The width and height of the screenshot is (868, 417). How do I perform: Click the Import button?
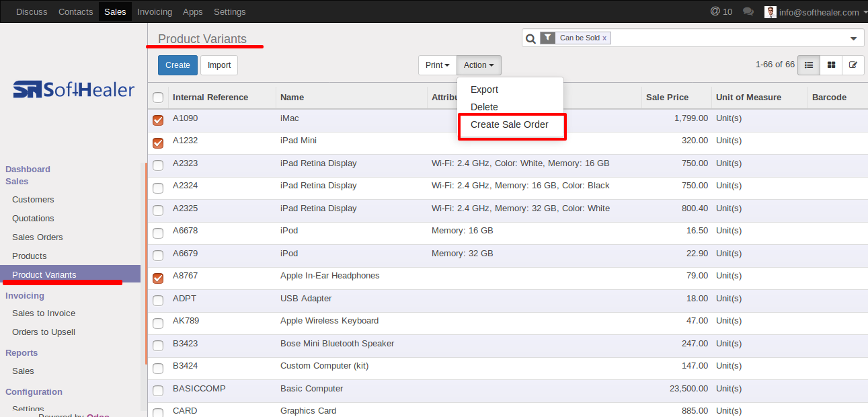click(219, 65)
